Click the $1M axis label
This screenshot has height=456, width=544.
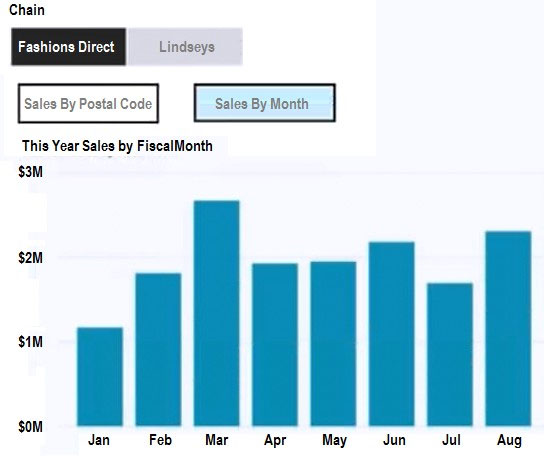coord(31,342)
